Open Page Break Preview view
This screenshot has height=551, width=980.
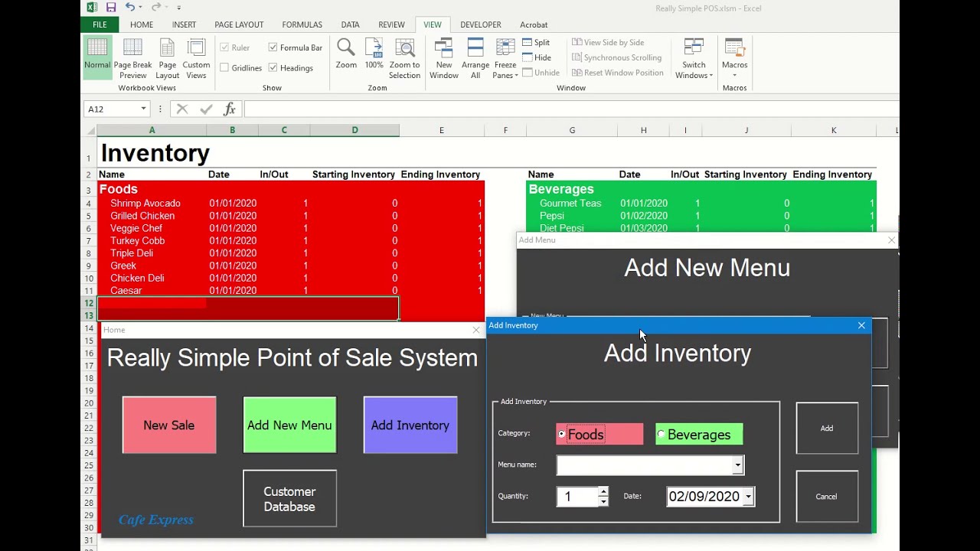pyautogui.click(x=132, y=58)
